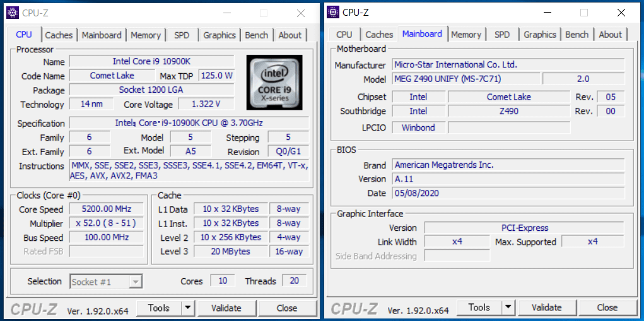Image resolution: width=644 pixels, height=321 pixels.
Task: Click the Package value Socket 1200 LGA
Action: [151, 90]
